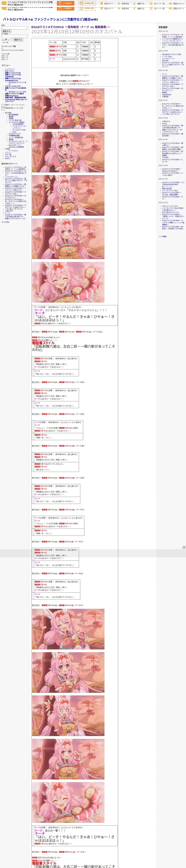This screenshot has width=186, height=868.
Task: Open Discordサーバー(Donald-2nd様管理) link
Action: tap(16, 146)
